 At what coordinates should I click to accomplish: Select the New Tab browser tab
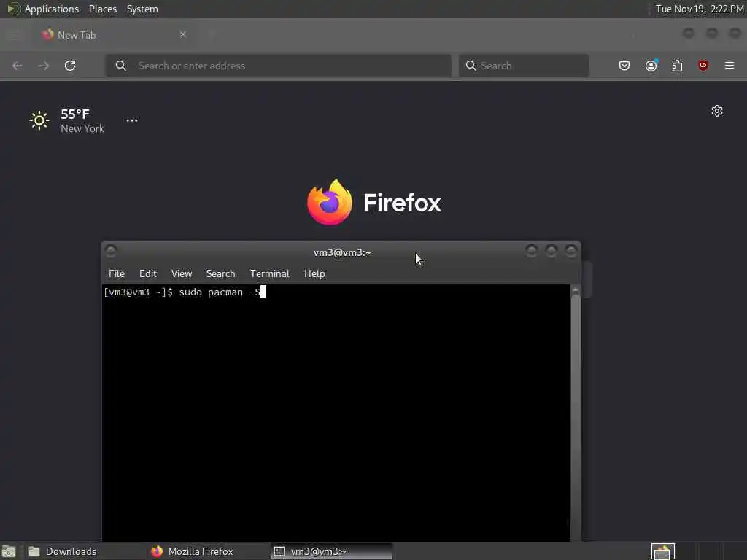pyautogui.click(x=115, y=35)
